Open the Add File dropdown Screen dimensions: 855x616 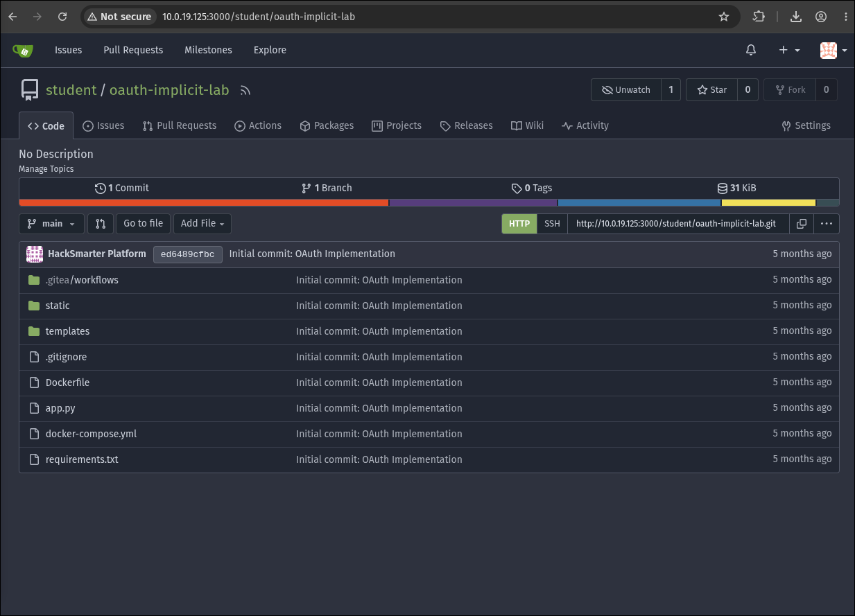tap(202, 224)
